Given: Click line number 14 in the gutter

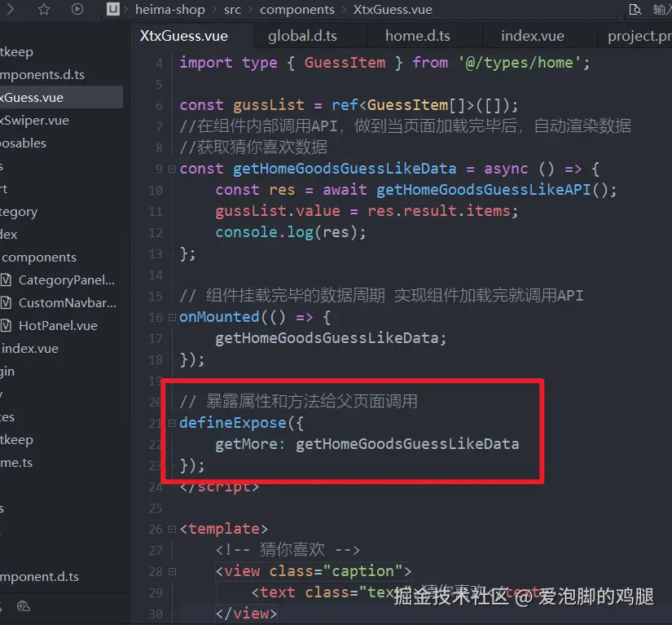Looking at the screenshot, I should (156, 275).
